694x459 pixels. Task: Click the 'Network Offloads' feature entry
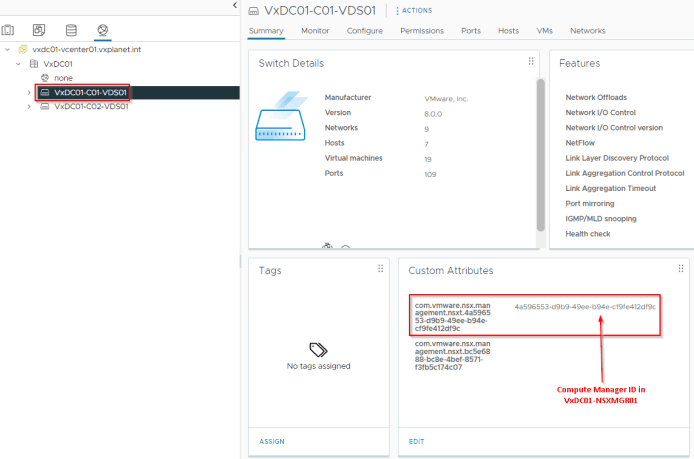pos(596,97)
